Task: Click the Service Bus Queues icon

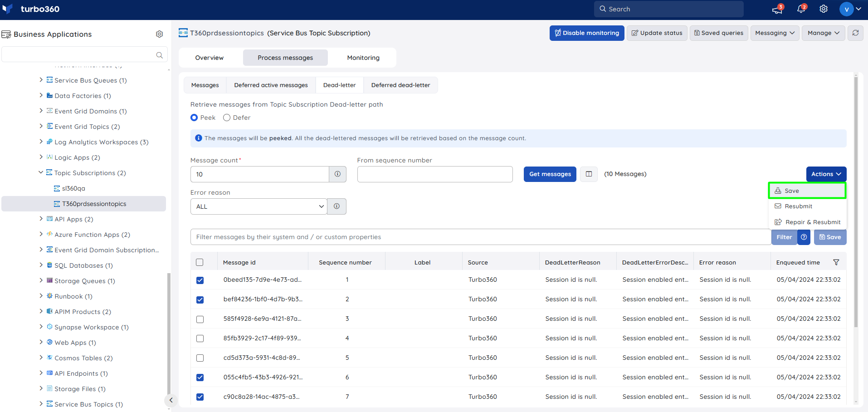Action: coord(50,80)
